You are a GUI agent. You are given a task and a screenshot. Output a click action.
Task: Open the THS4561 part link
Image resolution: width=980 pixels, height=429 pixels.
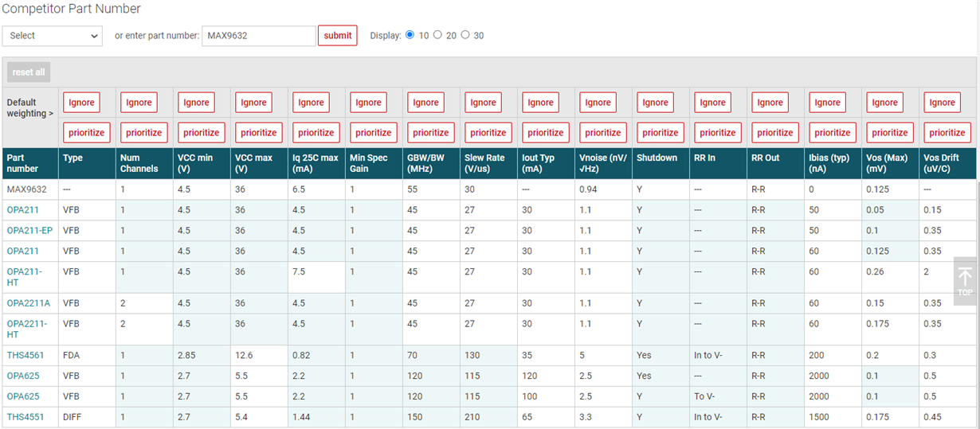(x=25, y=355)
